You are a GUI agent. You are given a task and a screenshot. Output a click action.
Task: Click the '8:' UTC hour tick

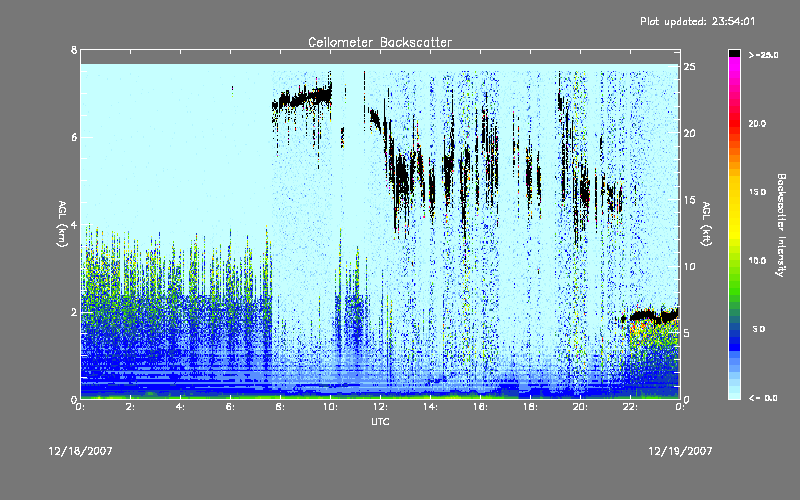(280, 407)
